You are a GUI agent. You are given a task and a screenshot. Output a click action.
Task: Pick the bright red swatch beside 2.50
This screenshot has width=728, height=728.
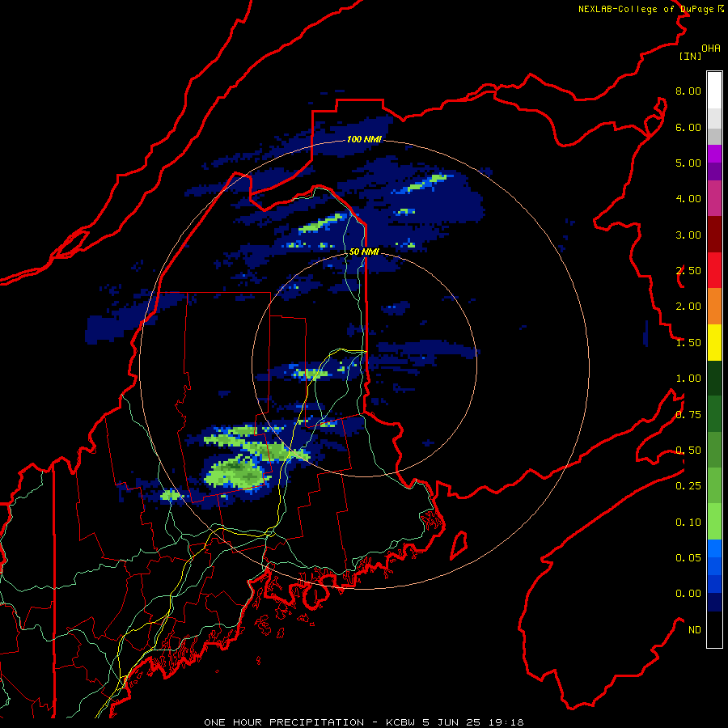714,270
